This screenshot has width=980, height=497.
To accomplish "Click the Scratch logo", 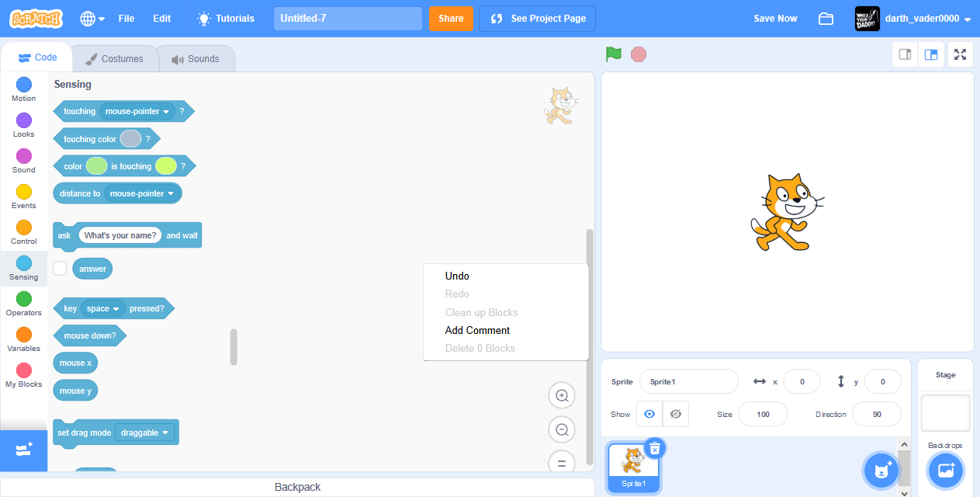I will click(36, 18).
